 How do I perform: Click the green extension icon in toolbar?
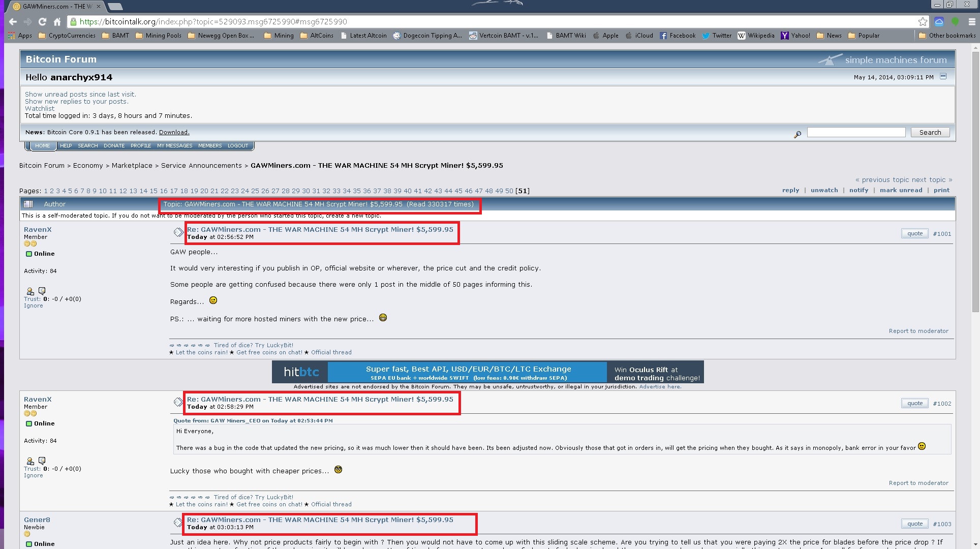pyautogui.click(x=955, y=22)
